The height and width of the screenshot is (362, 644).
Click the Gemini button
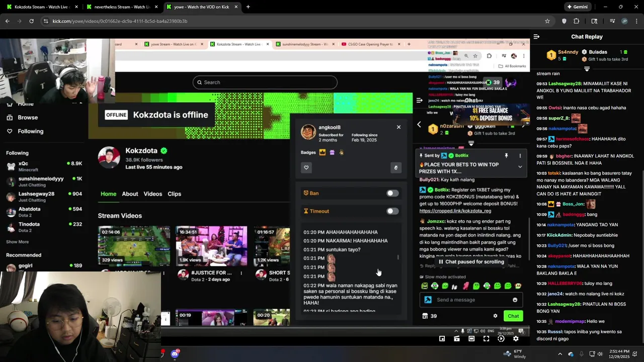[577, 7]
